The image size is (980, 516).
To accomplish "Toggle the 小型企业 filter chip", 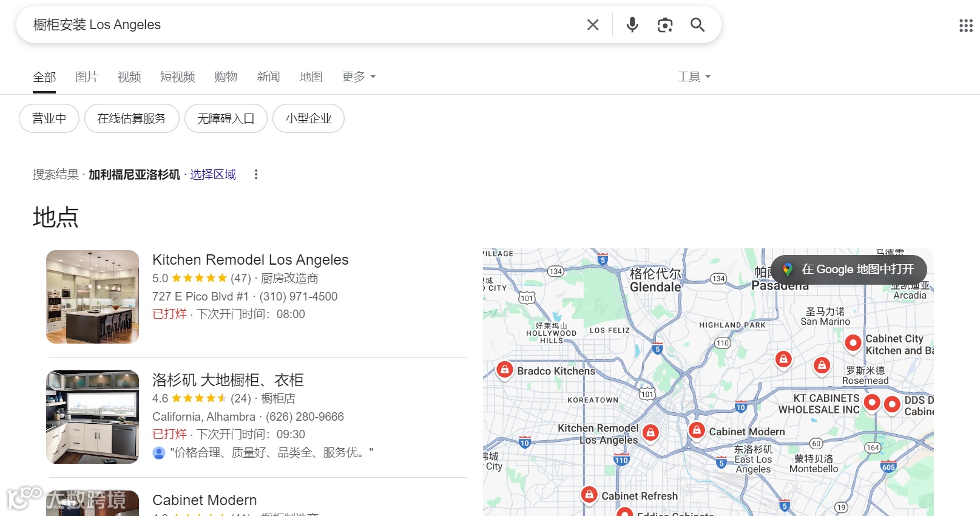I will click(x=309, y=118).
